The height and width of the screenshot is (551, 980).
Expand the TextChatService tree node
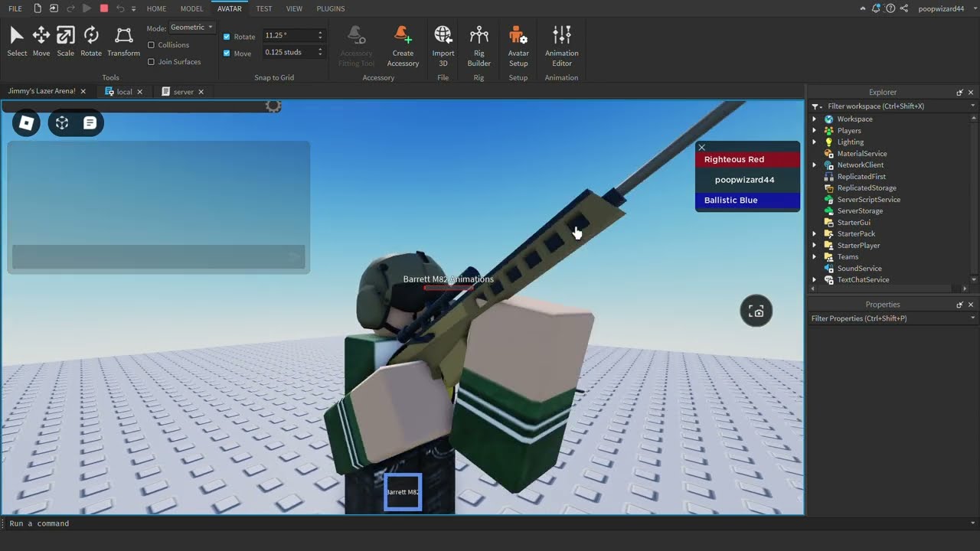tap(815, 280)
